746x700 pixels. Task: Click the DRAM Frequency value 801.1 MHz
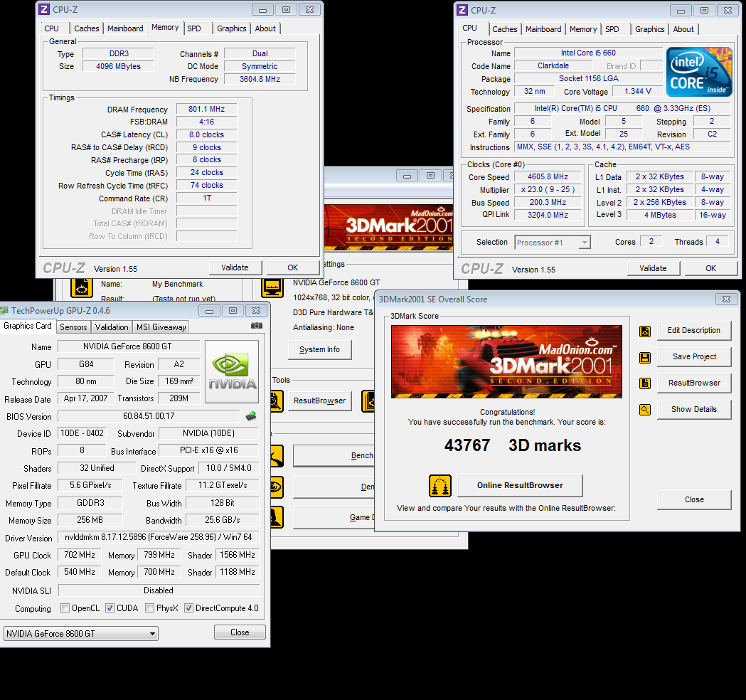[206, 109]
